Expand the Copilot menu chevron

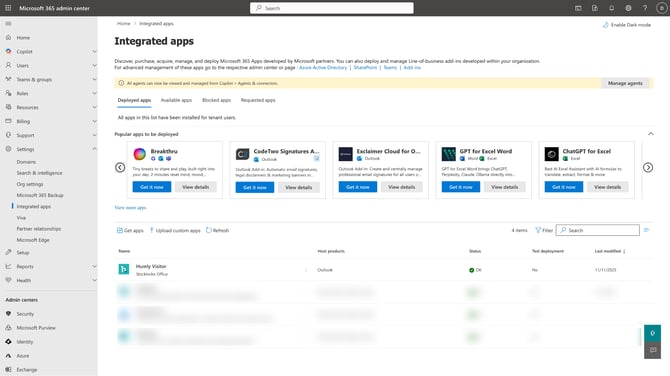click(94, 51)
